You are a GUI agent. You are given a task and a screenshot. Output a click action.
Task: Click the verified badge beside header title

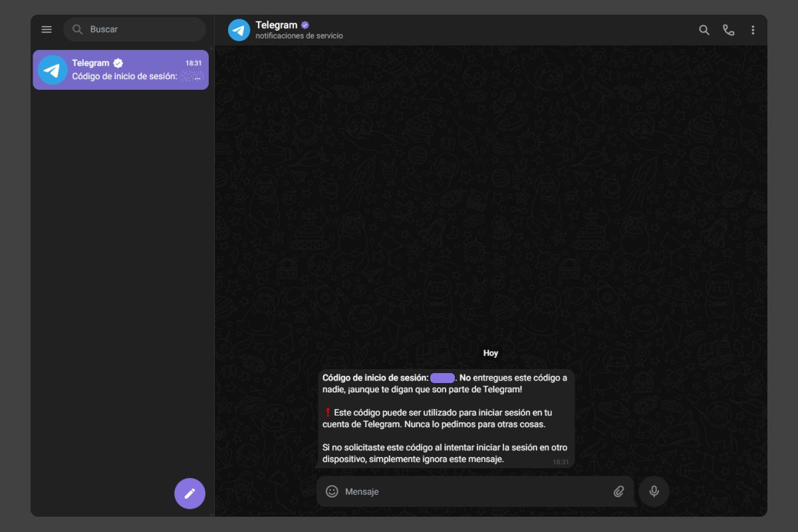(305, 25)
